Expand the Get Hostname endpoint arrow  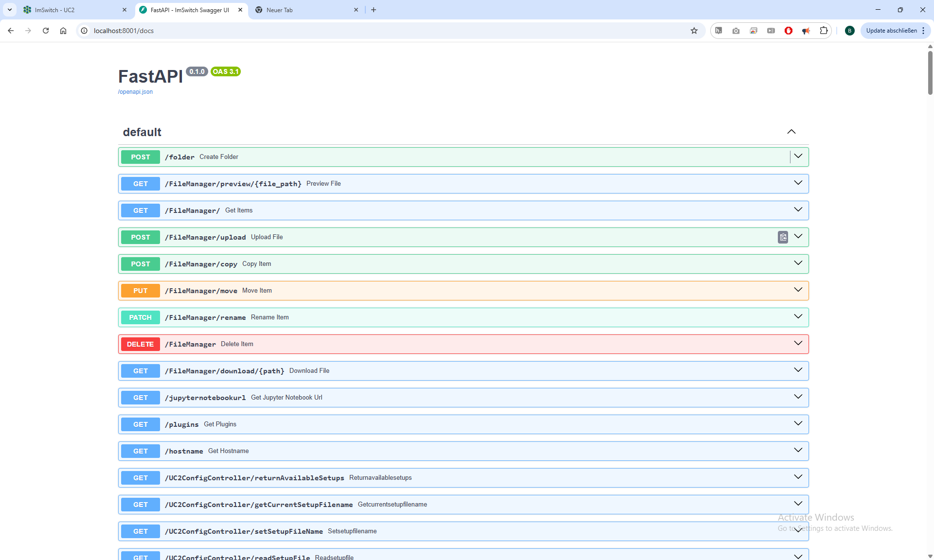coord(798,450)
